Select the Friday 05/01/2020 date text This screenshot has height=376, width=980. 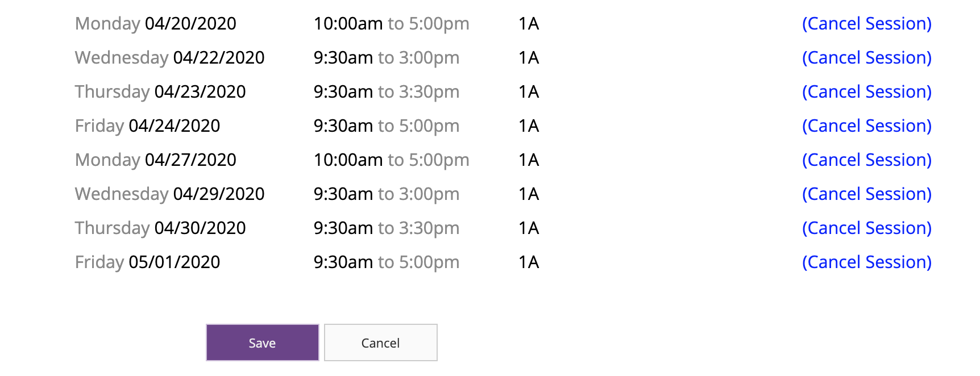coord(148,262)
